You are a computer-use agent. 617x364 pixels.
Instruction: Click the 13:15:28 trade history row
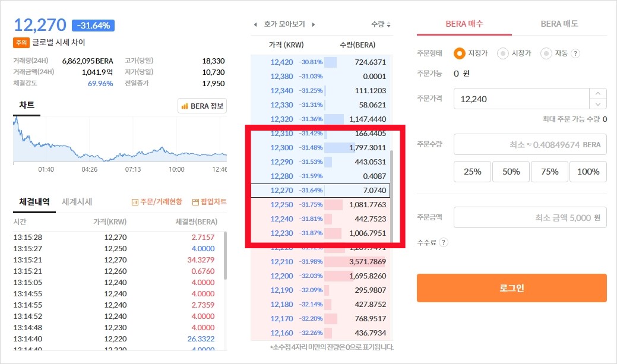(118, 238)
